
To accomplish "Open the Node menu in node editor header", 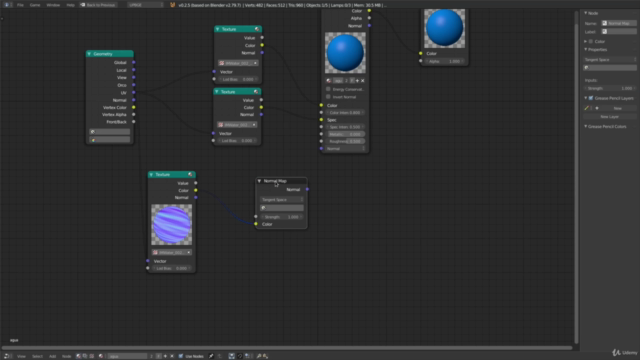I will point(66,356).
